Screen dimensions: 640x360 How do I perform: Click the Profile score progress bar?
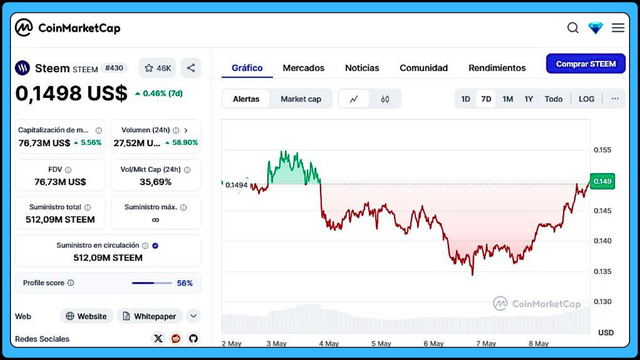pos(152,283)
